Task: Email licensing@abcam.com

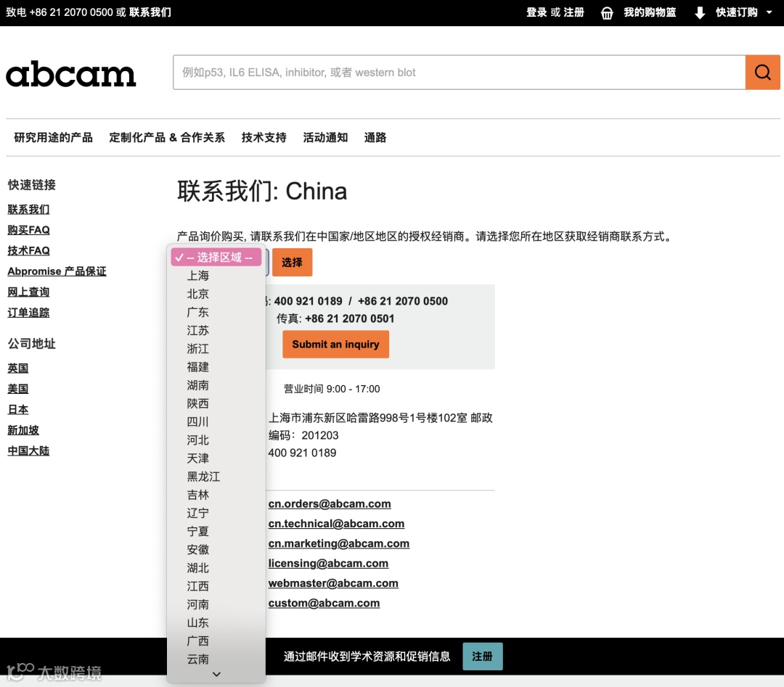Action: (x=329, y=564)
